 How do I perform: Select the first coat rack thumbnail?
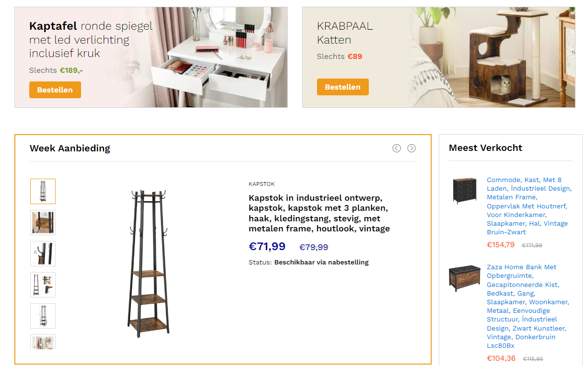point(43,191)
